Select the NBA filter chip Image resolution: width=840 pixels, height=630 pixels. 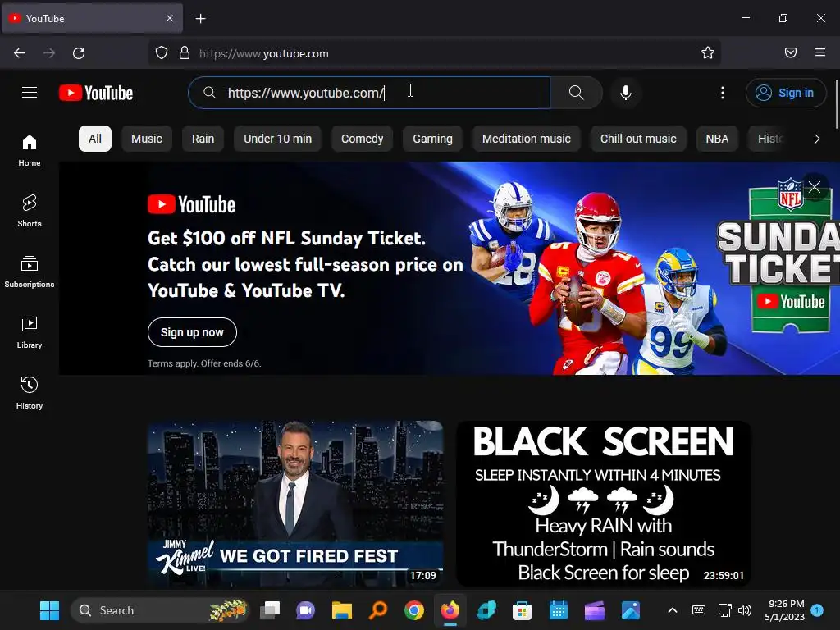pos(717,139)
